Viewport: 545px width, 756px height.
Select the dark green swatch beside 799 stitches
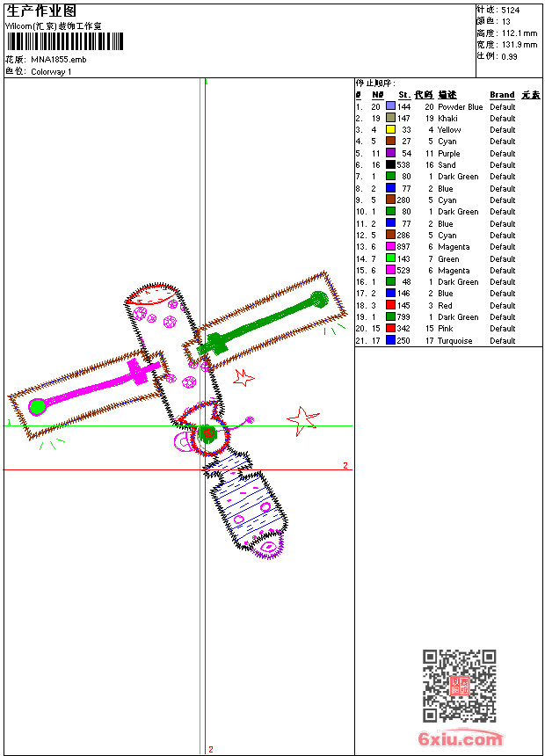click(x=390, y=316)
